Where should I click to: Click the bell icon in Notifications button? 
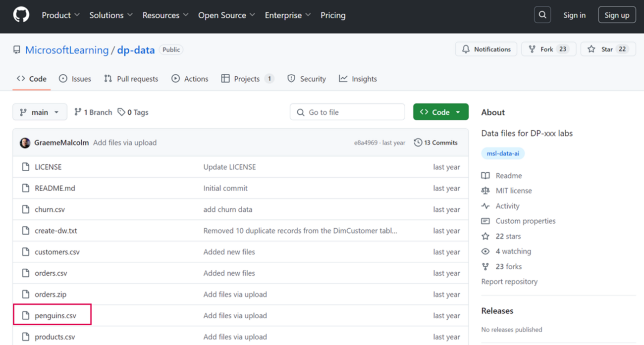(466, 49)
